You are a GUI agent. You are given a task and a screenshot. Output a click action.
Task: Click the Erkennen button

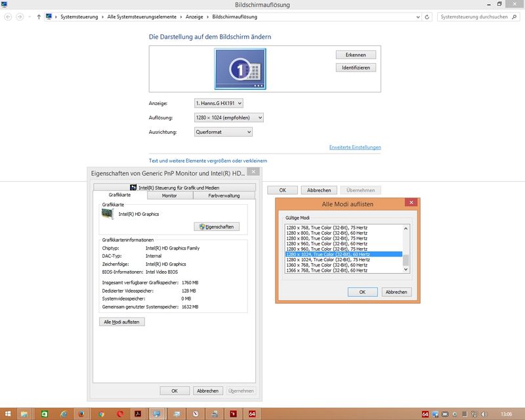(x=356, y=55)
